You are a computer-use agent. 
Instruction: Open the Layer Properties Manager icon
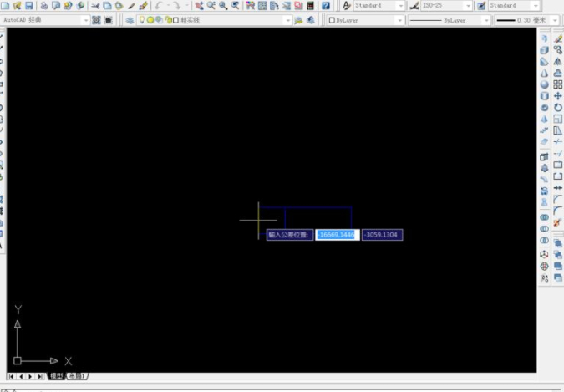[x=129, y=20]
